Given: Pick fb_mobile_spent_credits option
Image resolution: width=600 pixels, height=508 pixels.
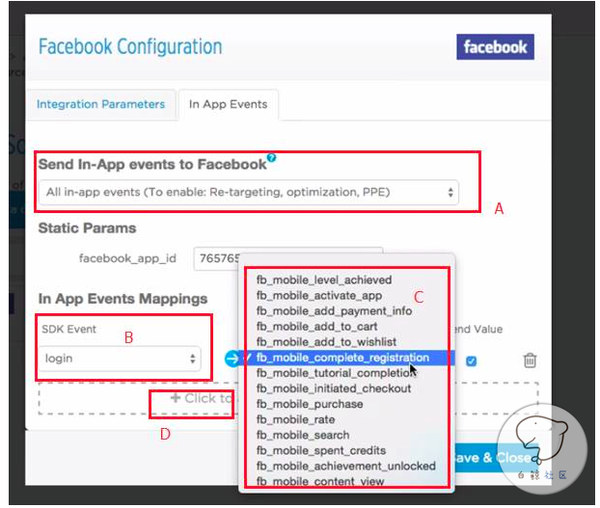Looking at the screenshot, I should click(321, 450).
